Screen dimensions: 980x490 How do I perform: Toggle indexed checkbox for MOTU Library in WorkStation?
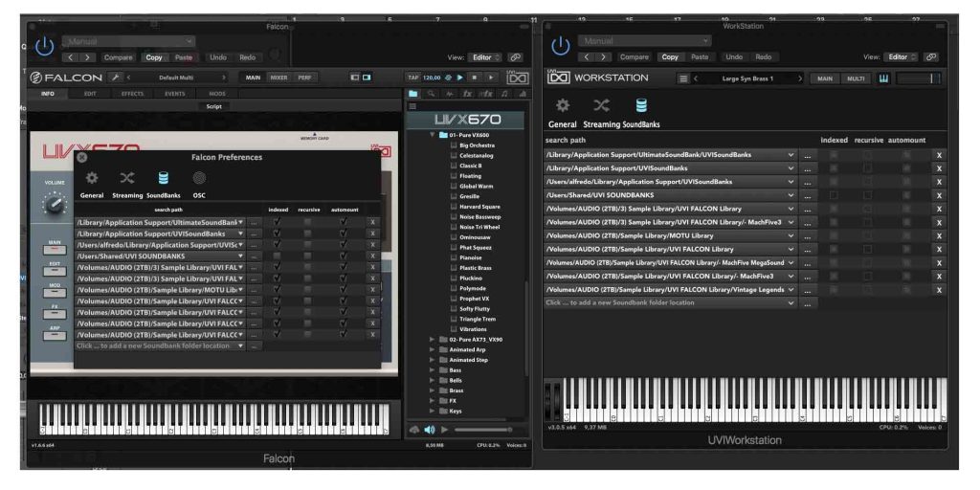point(834,235)
